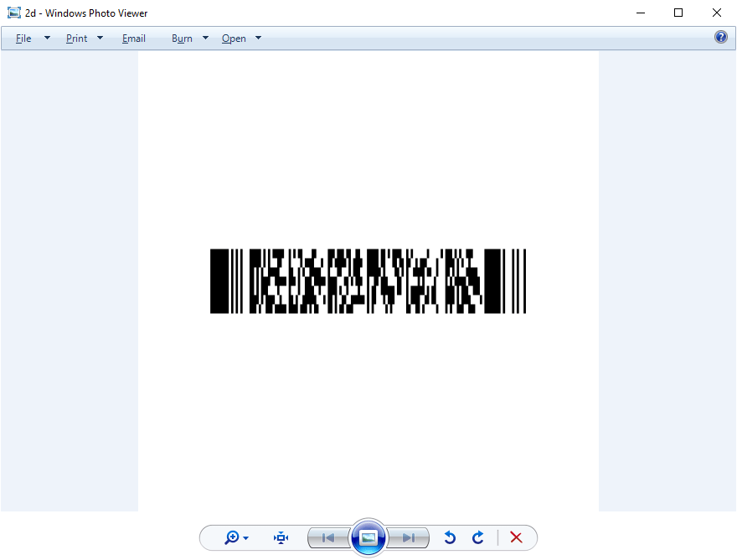Open the zoom level dropdown
The height and width of the screenshot is (560, 737).
(244, 537)
